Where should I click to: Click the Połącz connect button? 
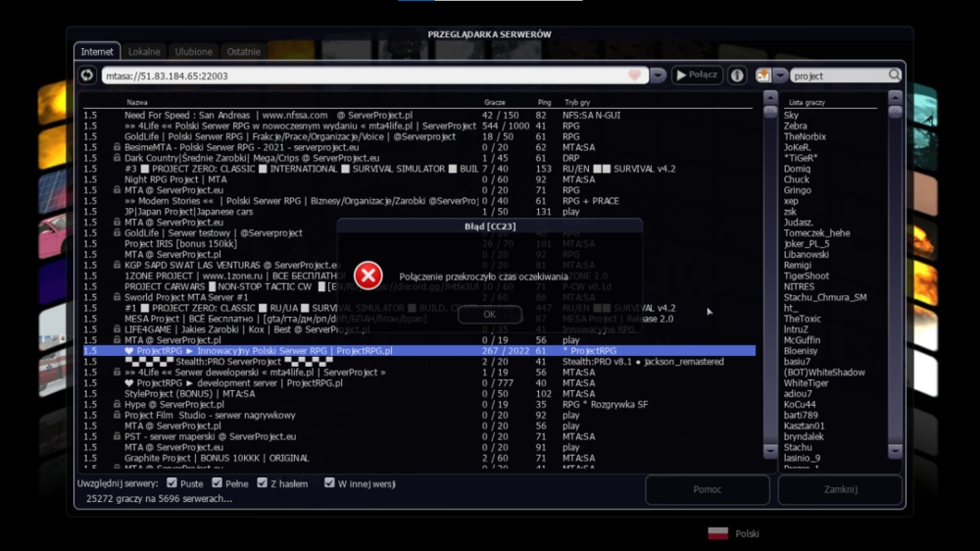(x=697, y=75)
